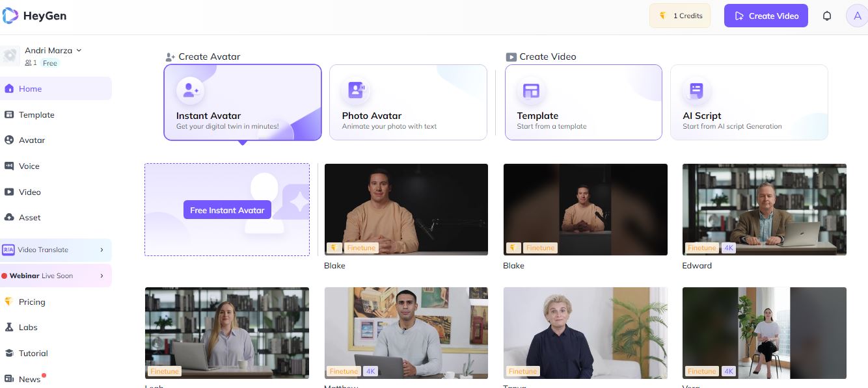868x388 pixels.
Task: Click the Video play sidebar icon
Action: 9,192
